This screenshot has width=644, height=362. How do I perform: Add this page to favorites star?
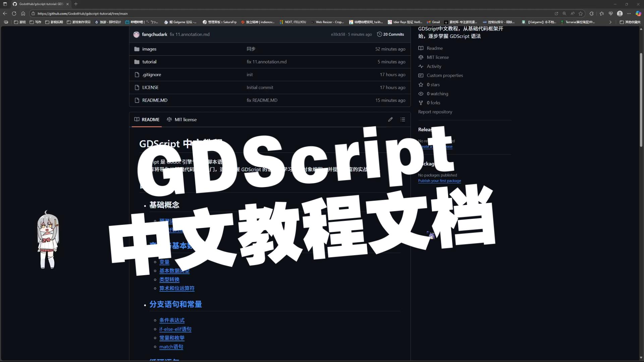(581, 14)
